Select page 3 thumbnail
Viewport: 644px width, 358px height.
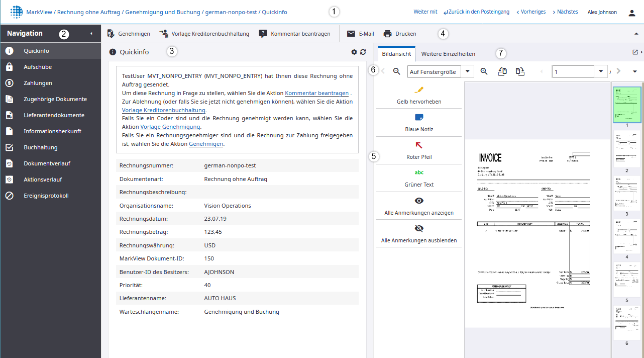pos(626,193)
